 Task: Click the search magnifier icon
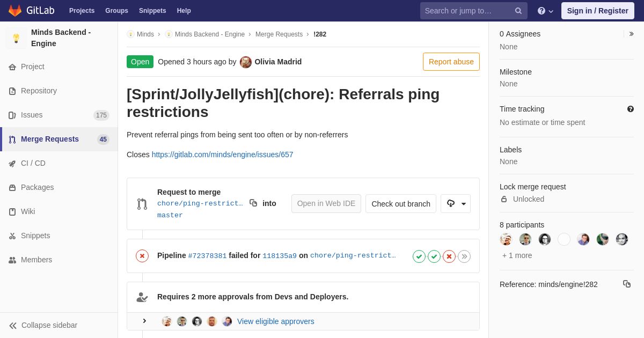click(x=518, y=11)
